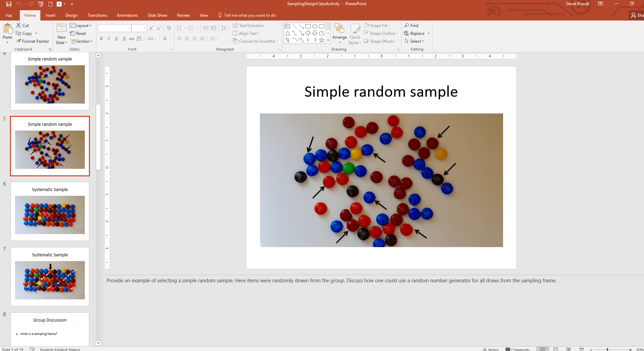Toggle Center alignment for paragraph
Image resolution: width=644 pixels, height=351 pixels.
[x=187, y=39]
